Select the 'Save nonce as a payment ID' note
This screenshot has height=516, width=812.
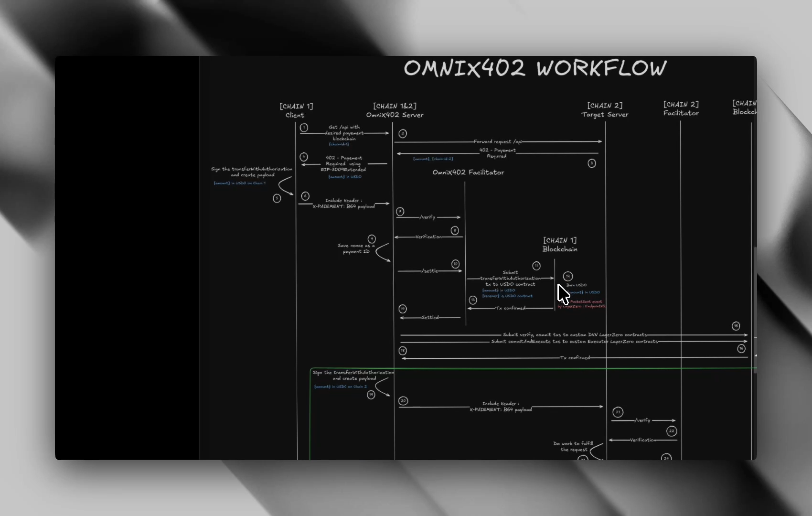[356, 248]
